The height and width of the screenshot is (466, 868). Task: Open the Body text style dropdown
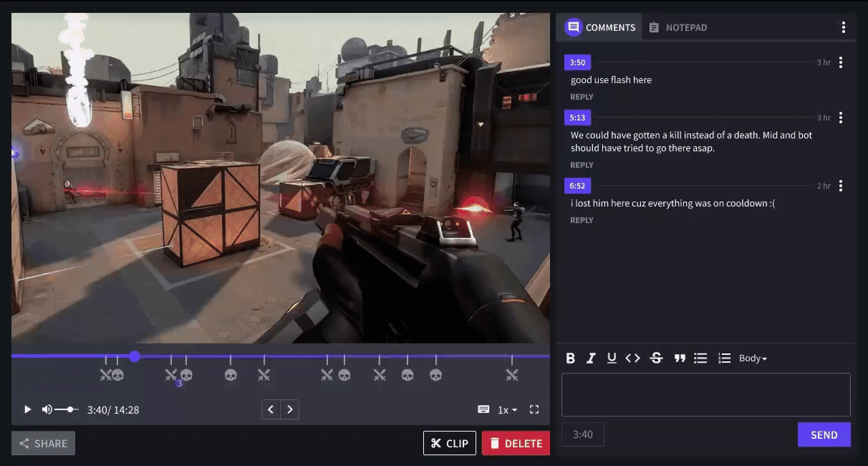pyautogui.click(x=753, y=358)
